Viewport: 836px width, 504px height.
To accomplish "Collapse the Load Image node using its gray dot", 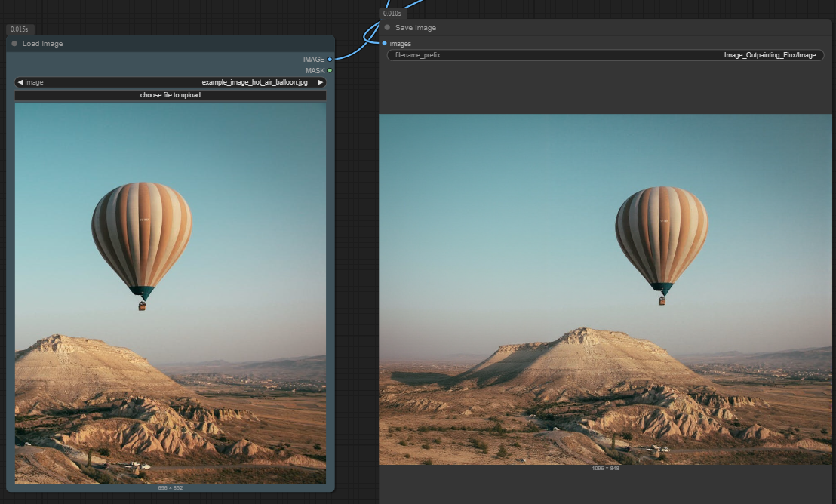I will (x=14, y=44).
